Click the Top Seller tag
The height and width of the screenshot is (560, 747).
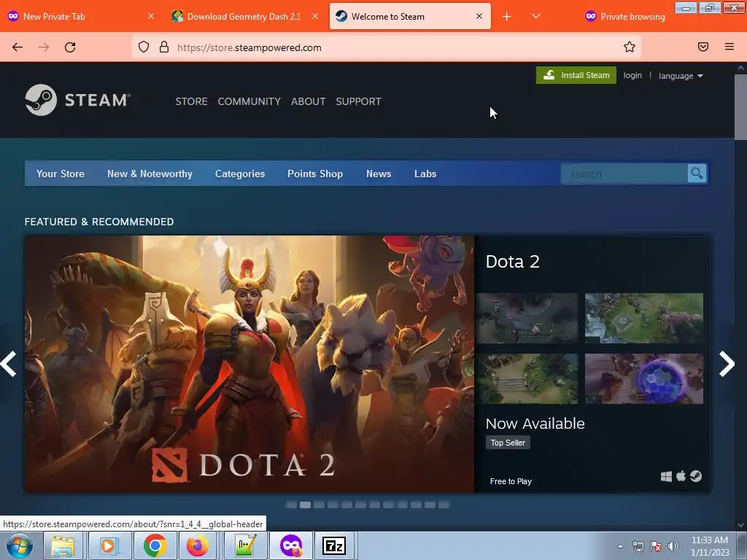508,443
